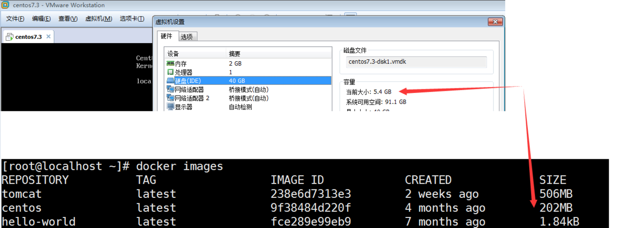Open the 文件(F) menu
The image size is (644, 228).
click(15, 19)
